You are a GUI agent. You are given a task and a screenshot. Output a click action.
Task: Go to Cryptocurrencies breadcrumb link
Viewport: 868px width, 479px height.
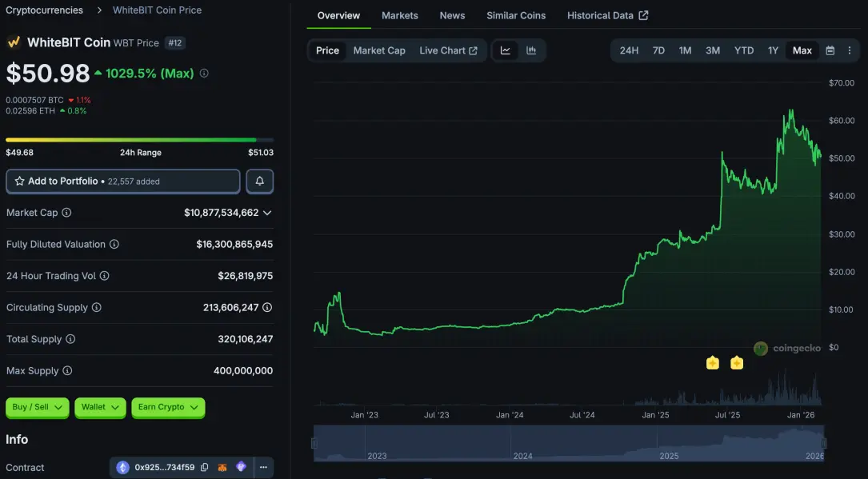(x=44, y=10)
